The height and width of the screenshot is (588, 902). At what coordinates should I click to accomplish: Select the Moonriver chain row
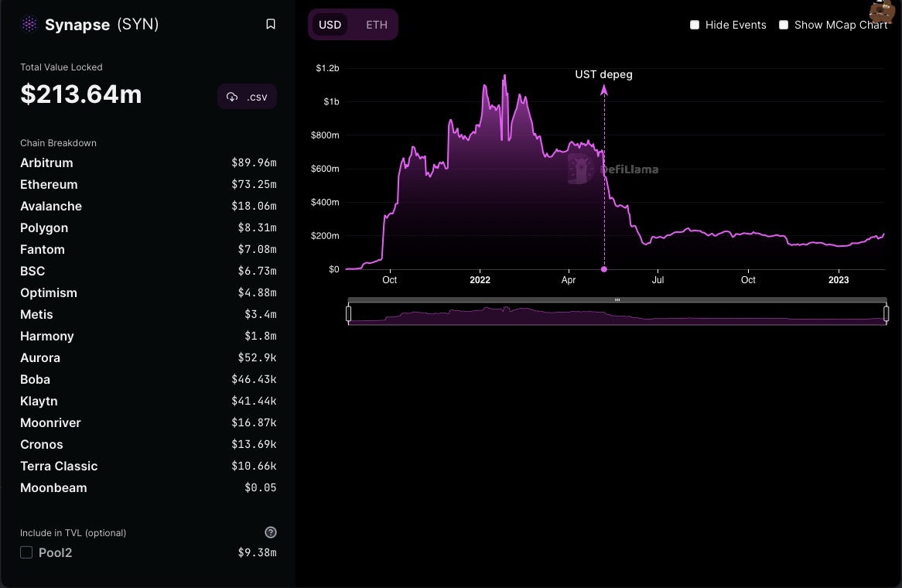tap(149, 423)
